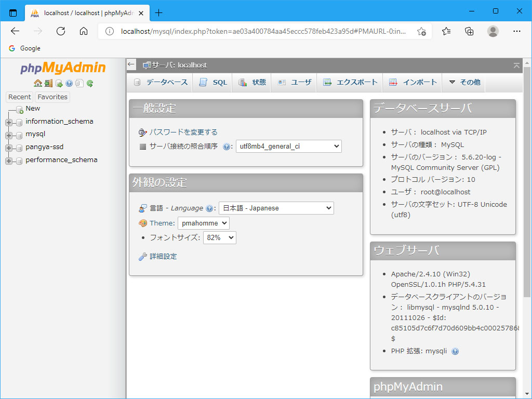The width and height of the screenshot is (532, 399).
Task: Click サーバ: localhost breadcrumb link
Action: (x=179, y=65)
